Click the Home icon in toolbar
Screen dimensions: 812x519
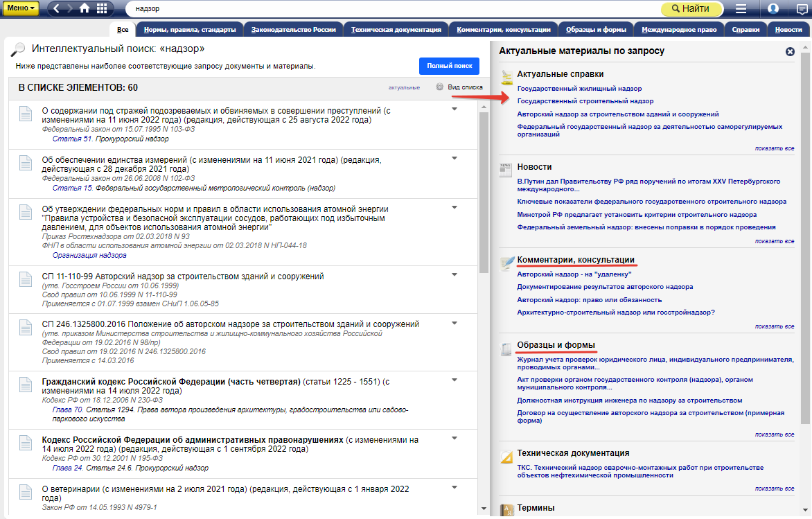85,8
